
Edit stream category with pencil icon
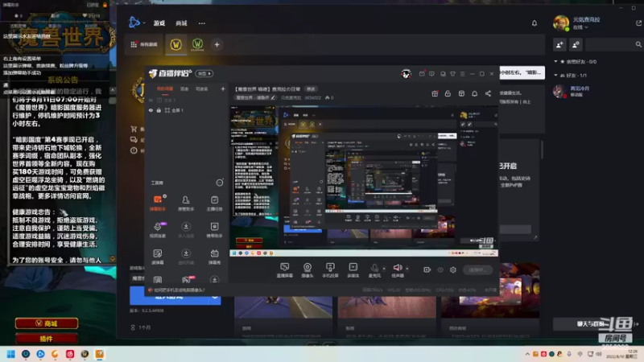pos(273,97)
